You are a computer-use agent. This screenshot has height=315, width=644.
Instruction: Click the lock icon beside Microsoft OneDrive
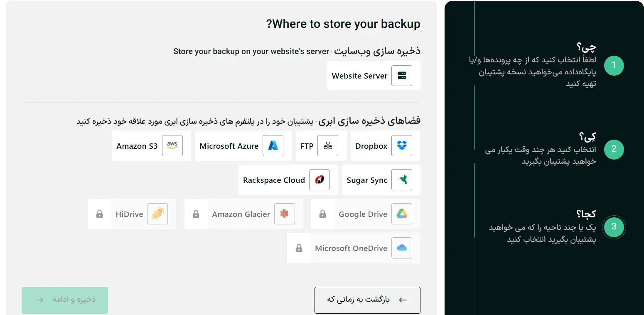pos(299,248)
